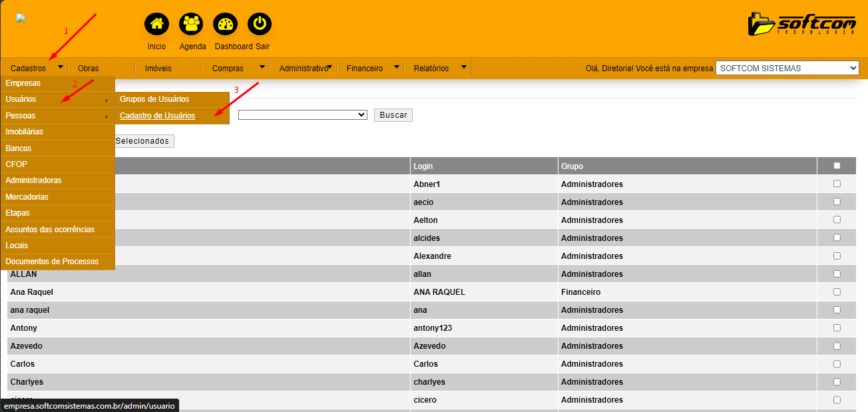868x412 pixels.
Task: Click the broken image icon top-left
Action: tap(21, 19)
